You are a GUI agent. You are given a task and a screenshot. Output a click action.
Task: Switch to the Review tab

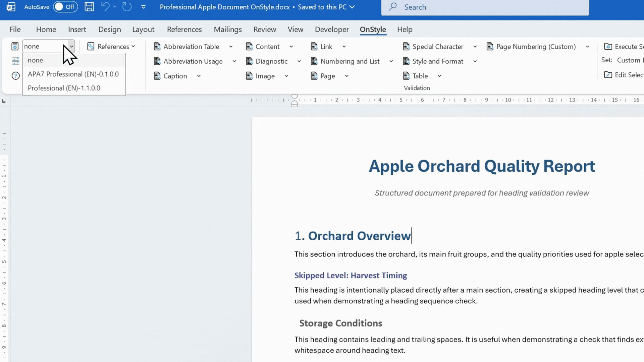pyautogui.click(x=265, y=29)
